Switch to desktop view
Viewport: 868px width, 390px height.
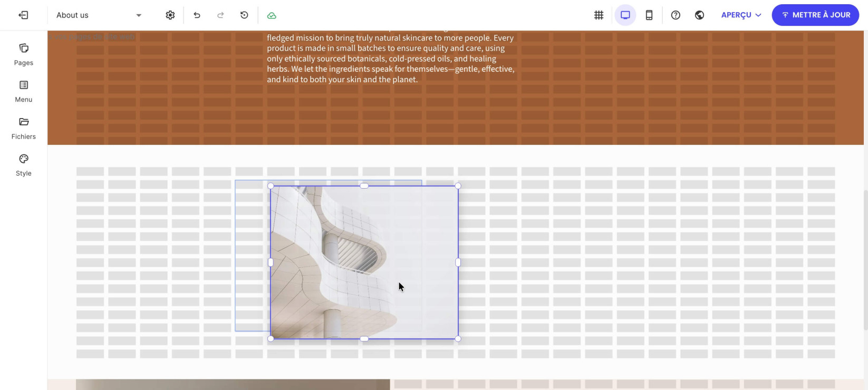coord(625,15)
